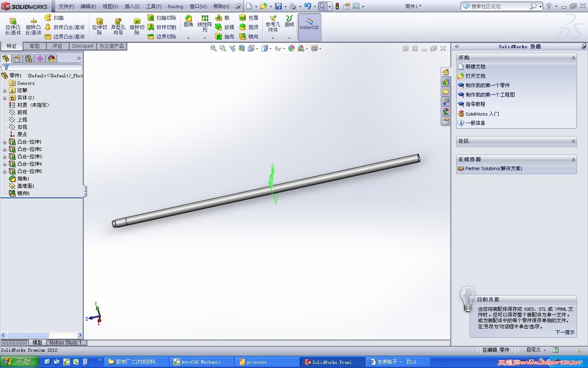
Task: Click zoom to fit in the heads-up toolbar
Action: 213,48
